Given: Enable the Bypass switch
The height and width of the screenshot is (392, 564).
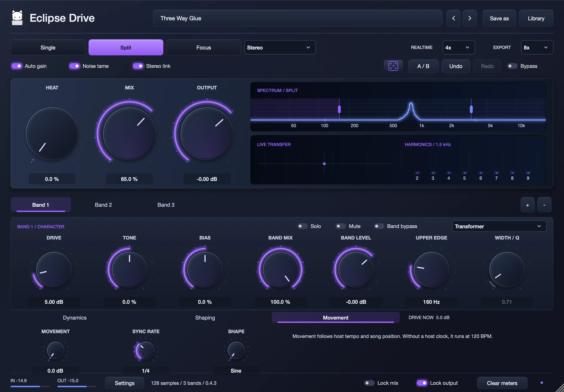Looking at the screenshot, I should [x=512, y=66].
